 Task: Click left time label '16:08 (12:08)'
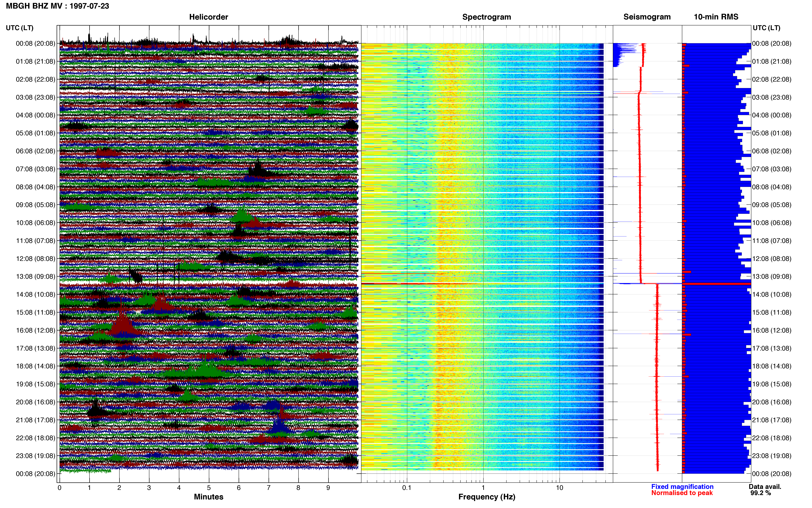click(x=35, y=330)
